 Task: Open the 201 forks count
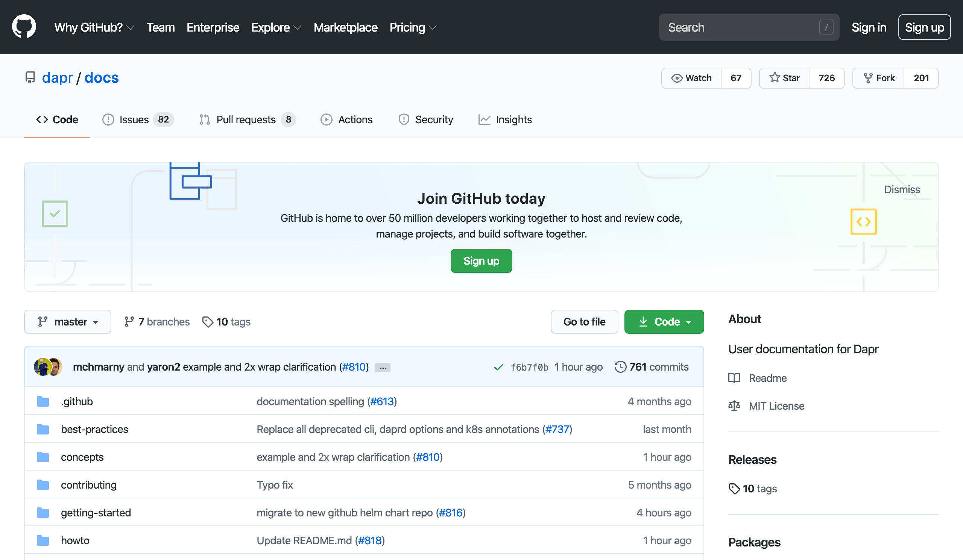point(921,78)
